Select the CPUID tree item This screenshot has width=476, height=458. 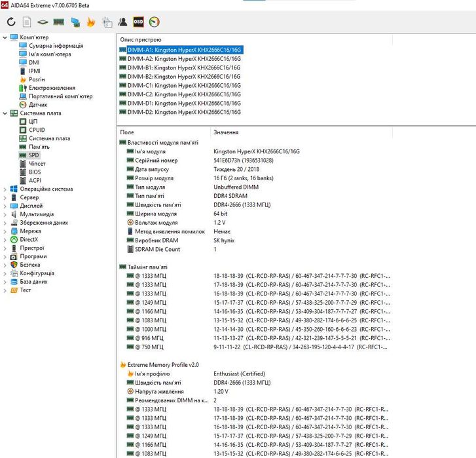37,130
